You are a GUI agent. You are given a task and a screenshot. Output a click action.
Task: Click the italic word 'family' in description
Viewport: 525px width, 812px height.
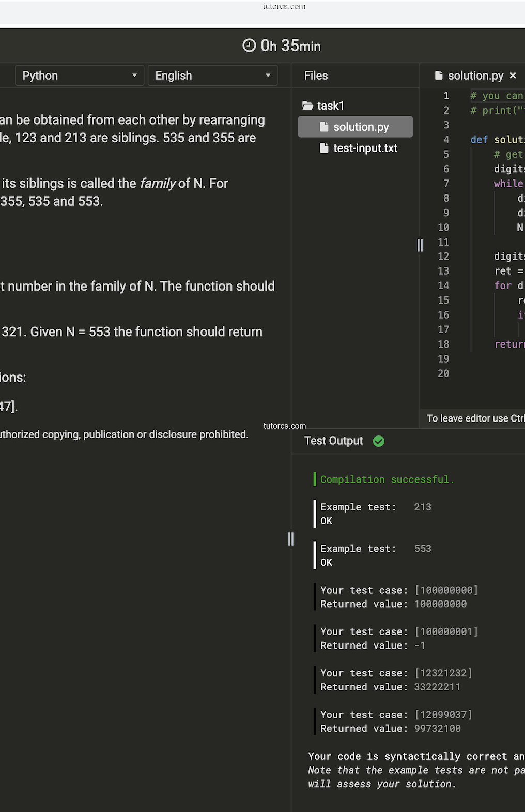pos(158,184)
